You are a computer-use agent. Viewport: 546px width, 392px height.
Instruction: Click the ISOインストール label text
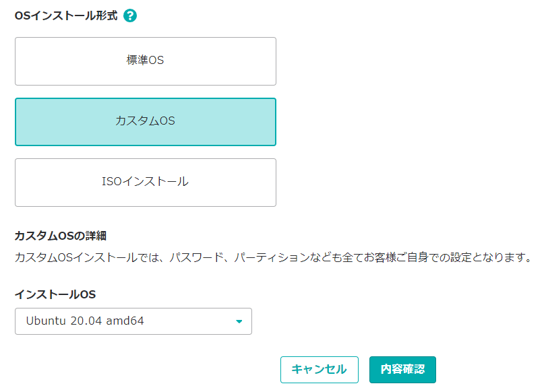tap(145, 181)
